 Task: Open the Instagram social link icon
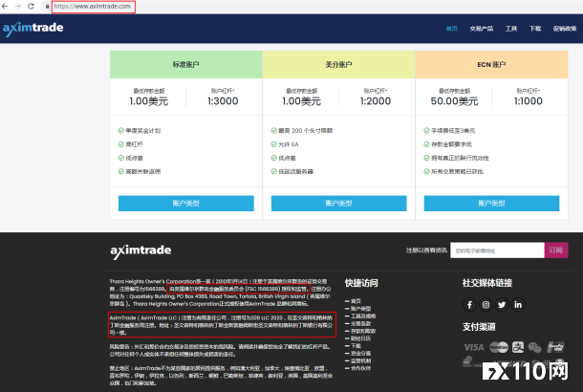pyautogui.click(x=486, y=304)
